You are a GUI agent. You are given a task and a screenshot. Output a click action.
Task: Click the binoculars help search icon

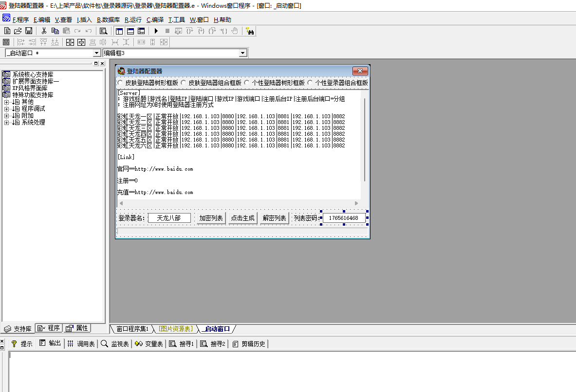(x=250, y=31)
